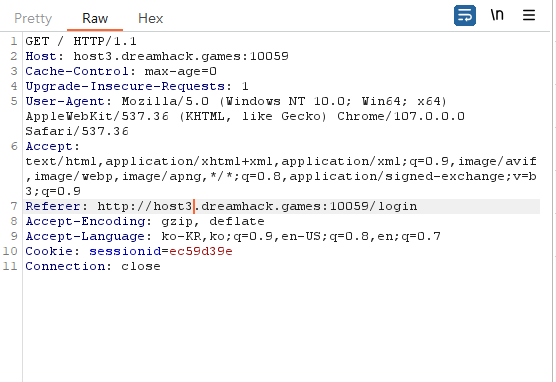Click the Referer header name
Image resolution: width=556 pixels, height=382 pixels.
[x=53, y=206]
